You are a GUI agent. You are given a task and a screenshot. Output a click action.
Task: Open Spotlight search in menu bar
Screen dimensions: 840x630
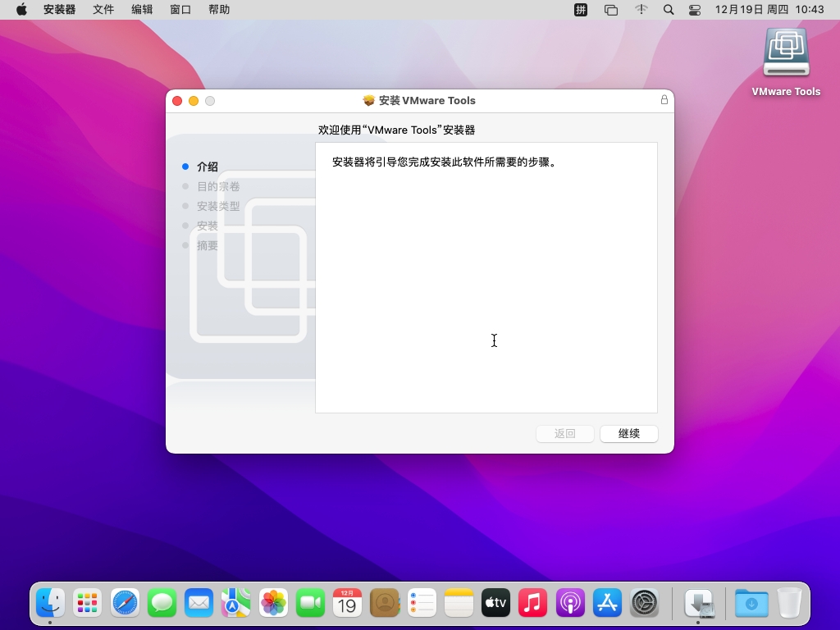(x=669, y=10)
